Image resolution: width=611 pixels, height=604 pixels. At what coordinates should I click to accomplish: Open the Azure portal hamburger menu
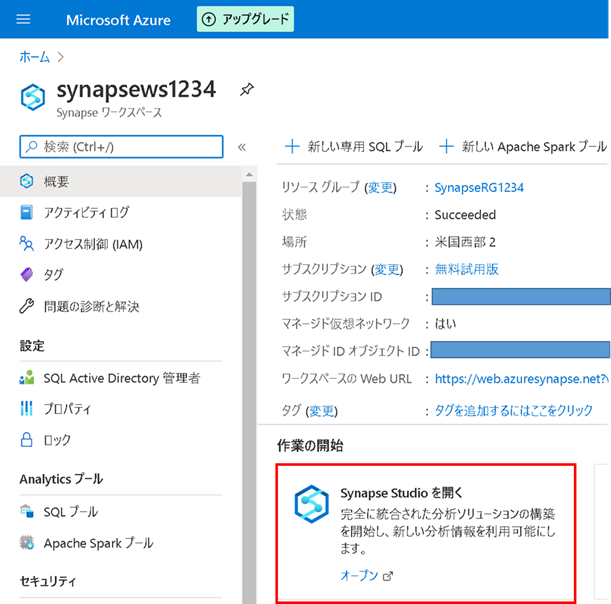(x=25, y=19)
